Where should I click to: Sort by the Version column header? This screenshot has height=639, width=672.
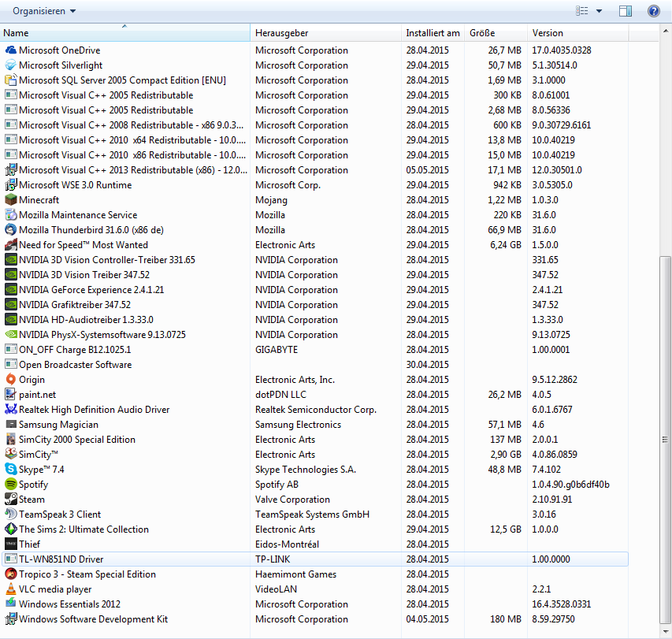click(x=578, y=33)
